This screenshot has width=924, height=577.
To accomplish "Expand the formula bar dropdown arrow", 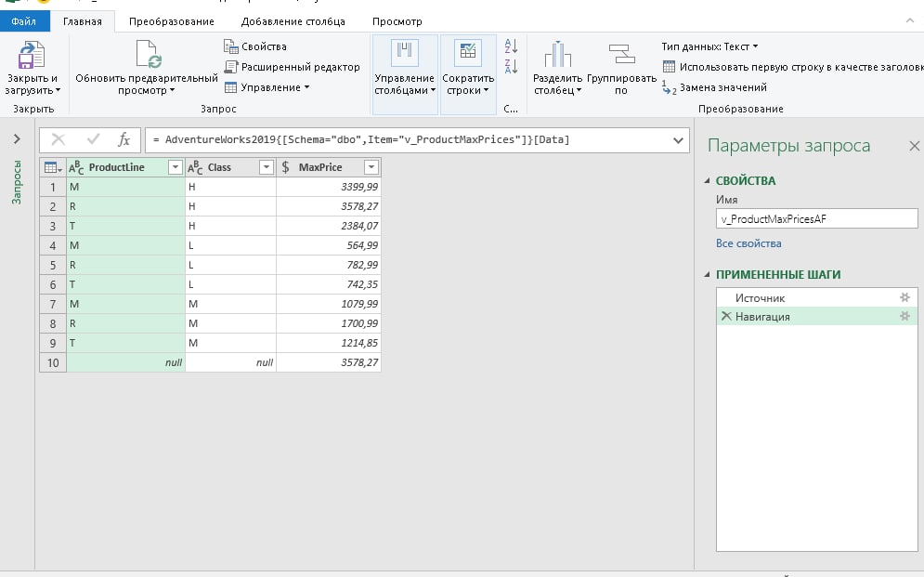I will click(x=677, y=139).
